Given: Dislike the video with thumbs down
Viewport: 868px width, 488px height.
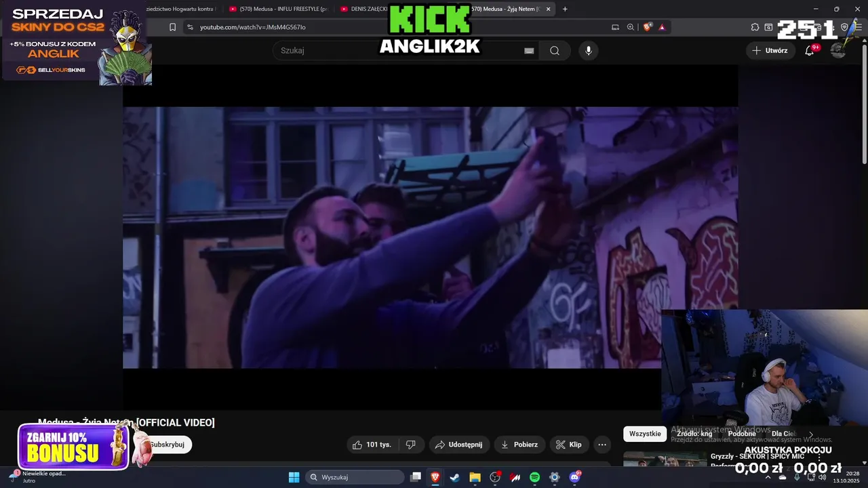Looking at the screenshot, I should 411,445.
